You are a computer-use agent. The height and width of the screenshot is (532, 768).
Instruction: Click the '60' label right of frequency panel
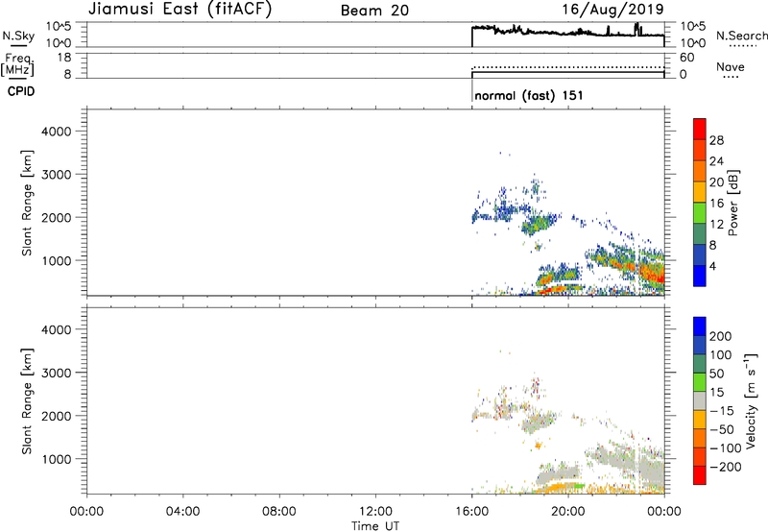pos(686,58)
